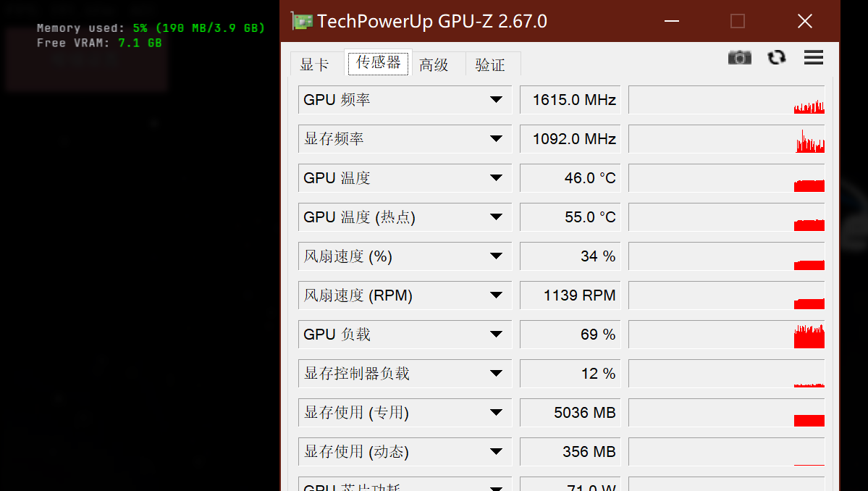Close the GPU-Z window

click(x=804, y=21)
